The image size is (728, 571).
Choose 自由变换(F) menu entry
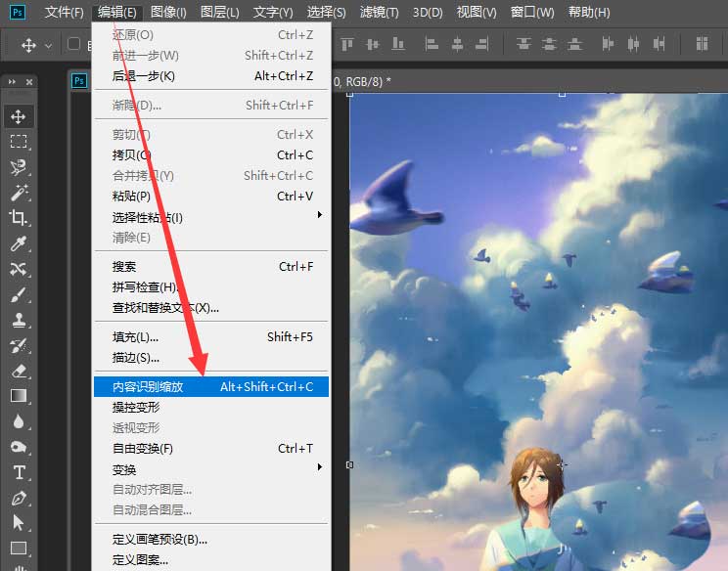[211, 449]
